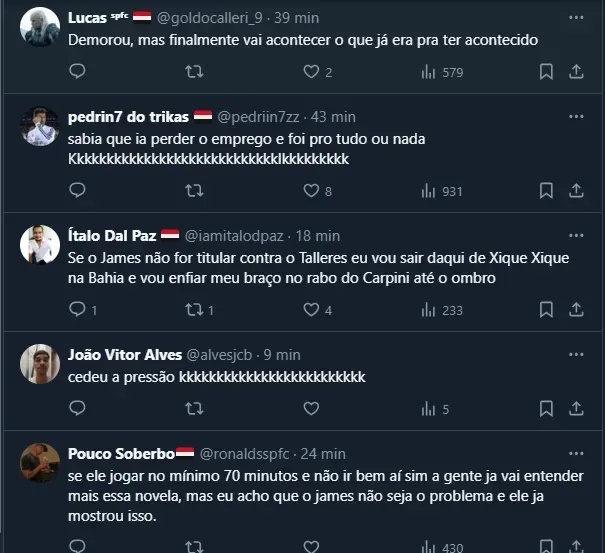Viewport: 605px width, 553px height.
Task: Share Ítalo Dal Paz's tweet
Action: click(x=577, y=310)
